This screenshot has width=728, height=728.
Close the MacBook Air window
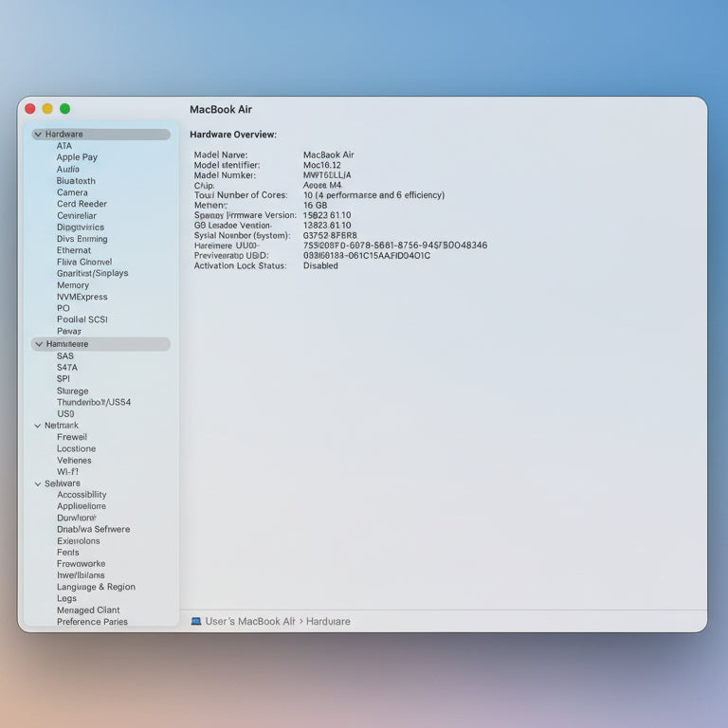click(30, 109)
